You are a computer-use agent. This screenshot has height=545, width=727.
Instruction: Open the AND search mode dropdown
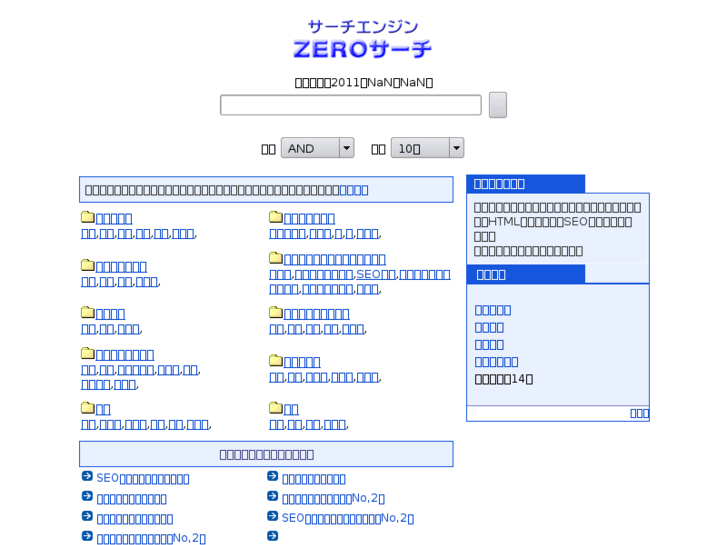point(318,148)
